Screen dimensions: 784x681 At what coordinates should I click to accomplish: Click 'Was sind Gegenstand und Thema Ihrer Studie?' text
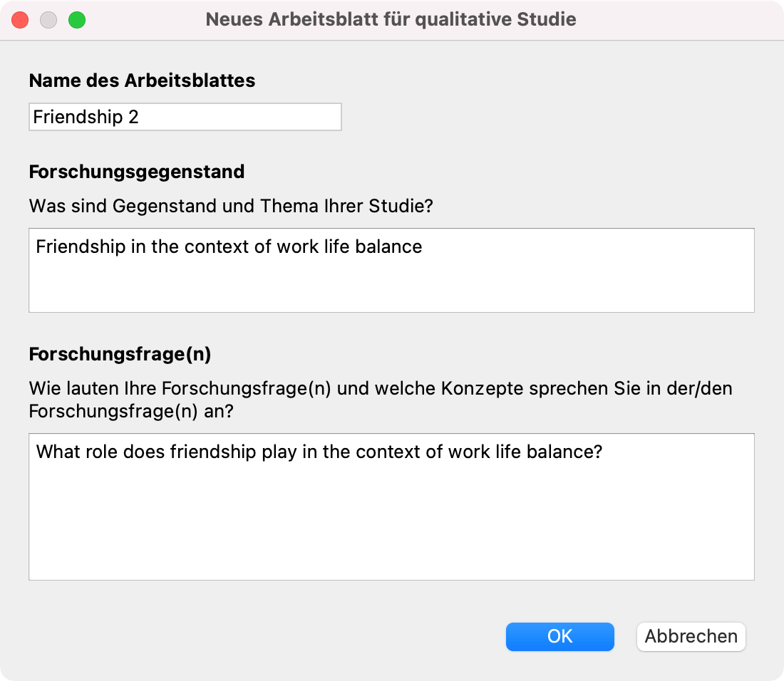point(231,206)
